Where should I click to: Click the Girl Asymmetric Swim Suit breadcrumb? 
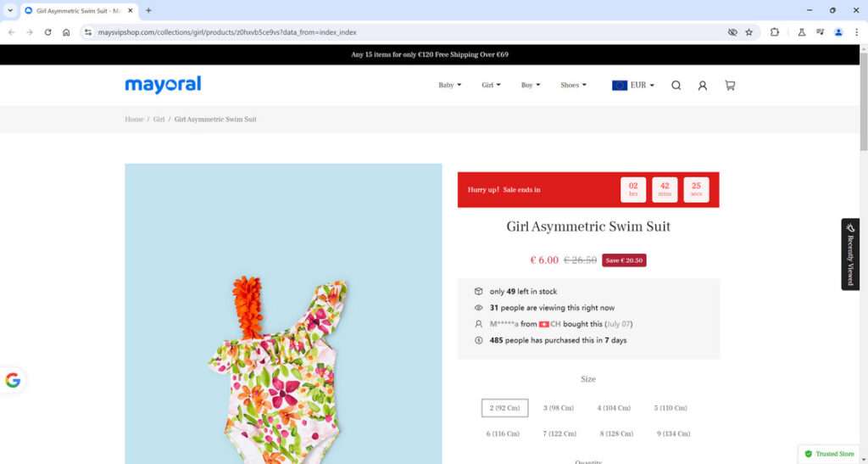(215, 119)
